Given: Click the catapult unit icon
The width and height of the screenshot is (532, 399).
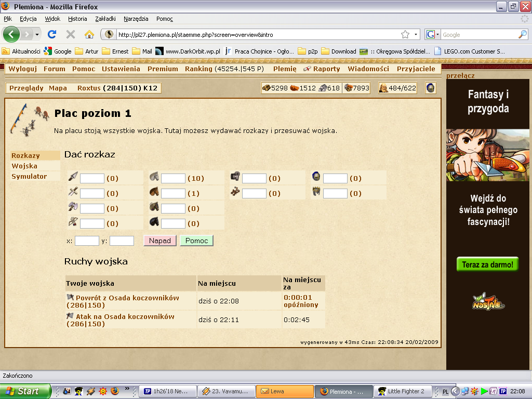Looking at the screenshot, I should pyautogui.click(x=235, y=192).
